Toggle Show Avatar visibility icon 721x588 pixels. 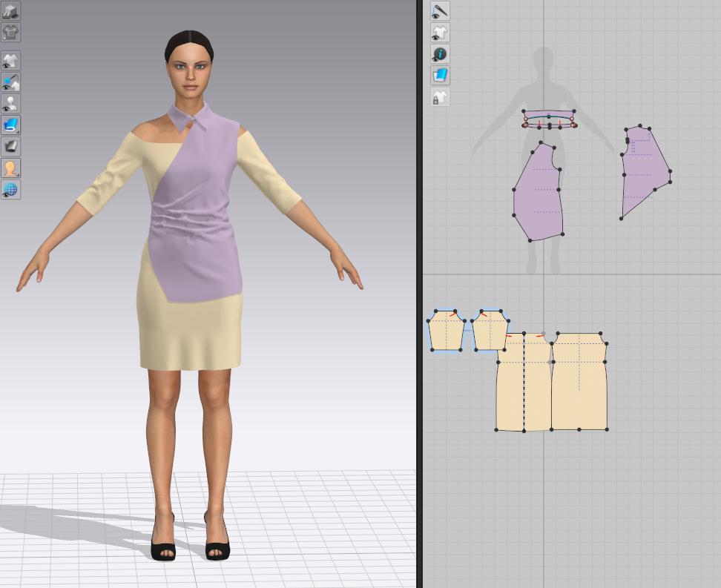point(10,104)
